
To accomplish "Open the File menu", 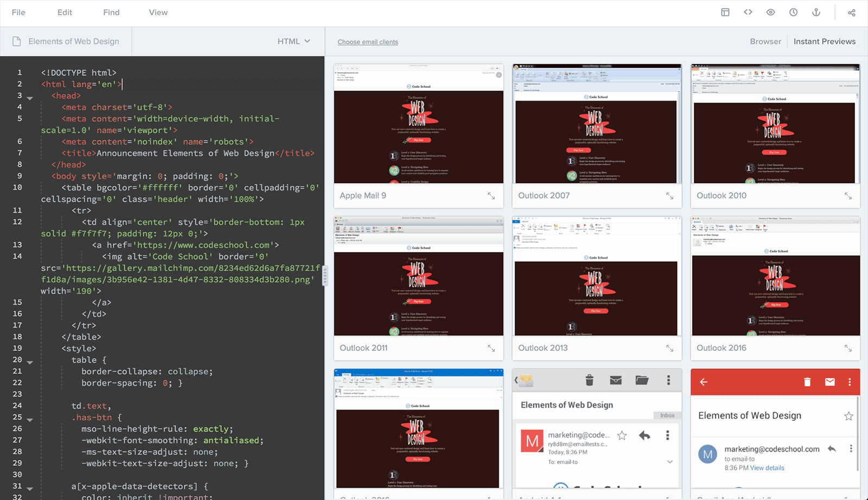I will (x=18, y=12).
